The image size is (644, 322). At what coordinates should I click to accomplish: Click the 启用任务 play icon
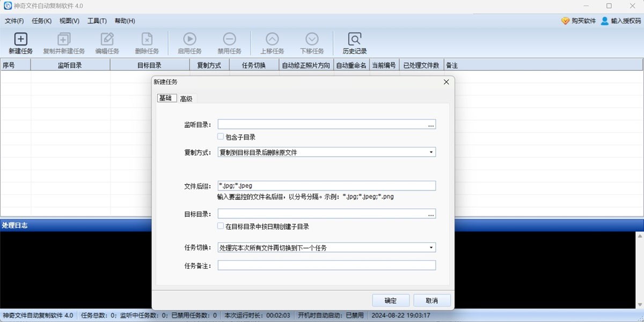(189, 39)
